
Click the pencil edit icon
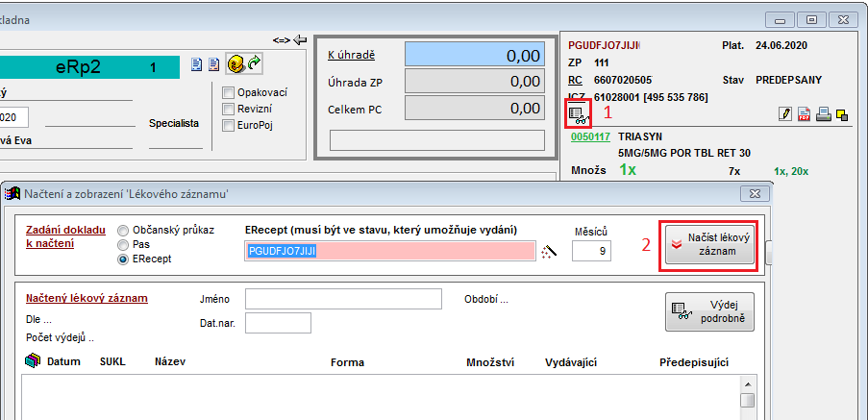click(x=785, y=114)
